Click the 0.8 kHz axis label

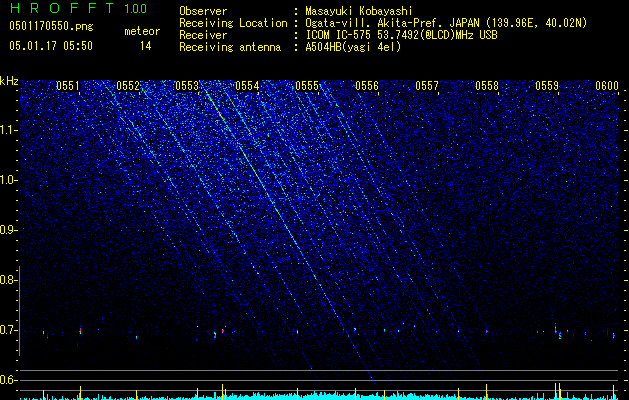pos(8,280)
